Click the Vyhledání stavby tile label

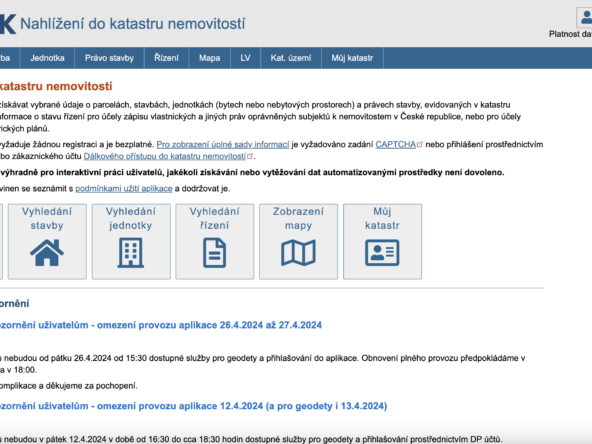[x=47, y=219]
